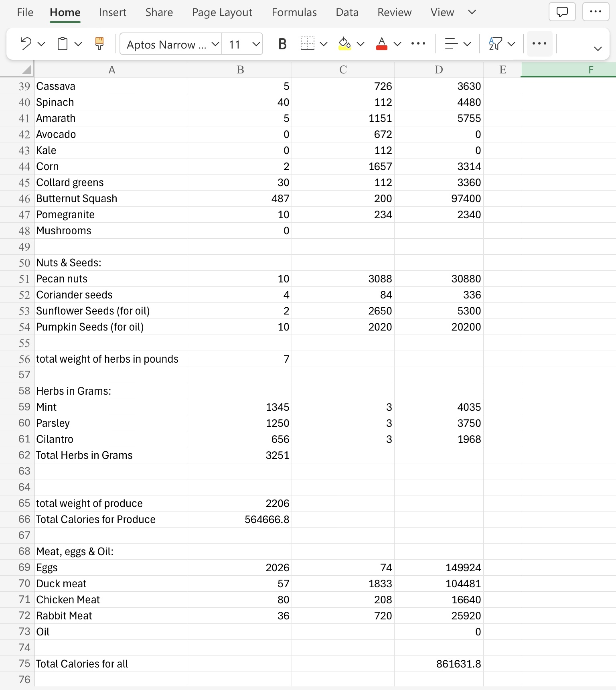Image resolution: width=616 pixels, height=690 pixels.
Task: Open the Comments pane icon
Action: tap(562, 12)
